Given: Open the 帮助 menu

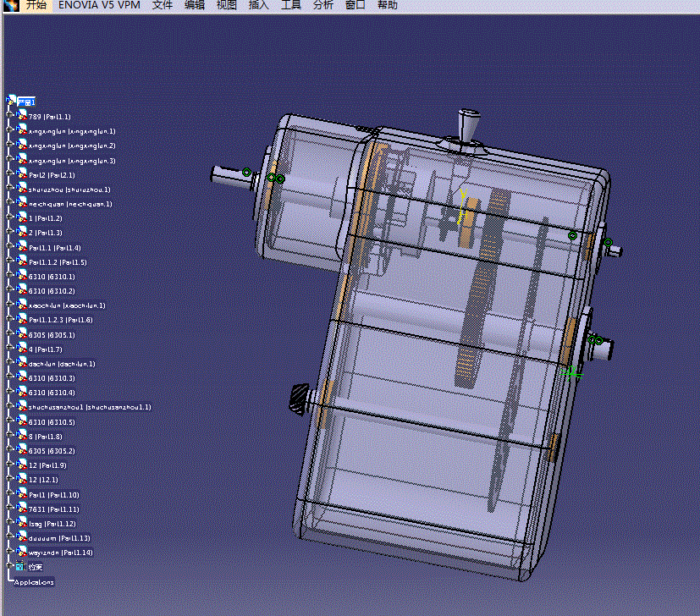Looking at the screenshot, I should 387,5.
